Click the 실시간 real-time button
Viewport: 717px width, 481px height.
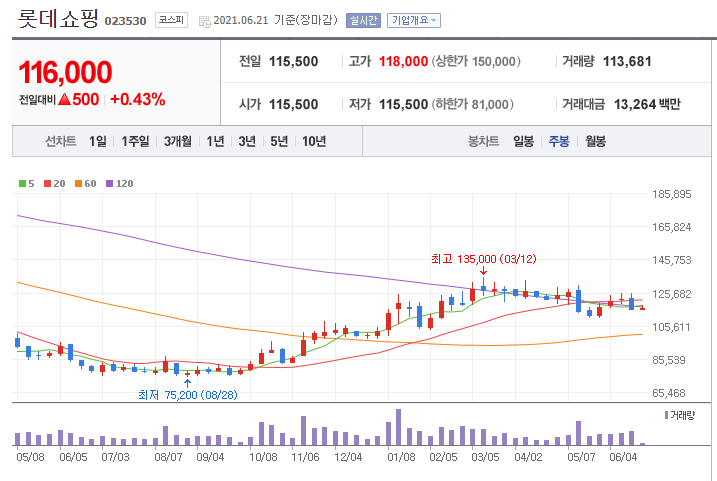coord(363,21)
